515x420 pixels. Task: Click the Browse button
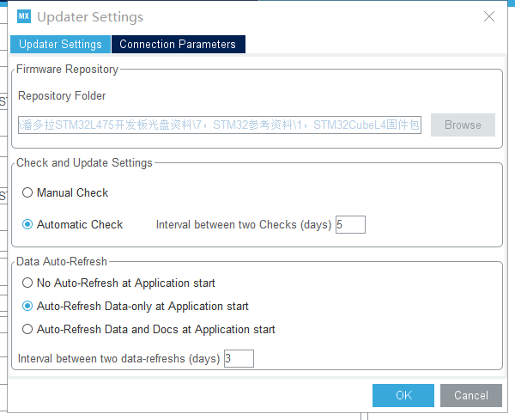463,125
